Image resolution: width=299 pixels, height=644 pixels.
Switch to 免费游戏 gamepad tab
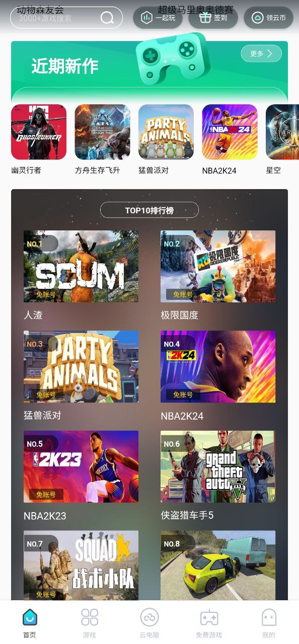point(209,623)
